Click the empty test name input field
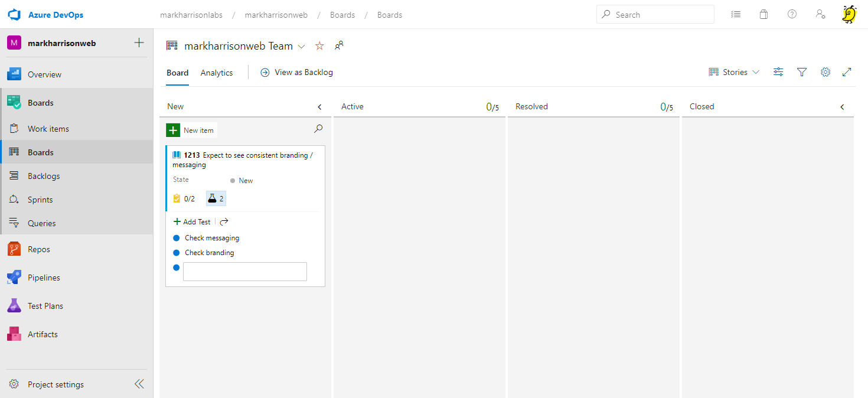The height and width of the screenshot is (398, 868). point(245,272)
